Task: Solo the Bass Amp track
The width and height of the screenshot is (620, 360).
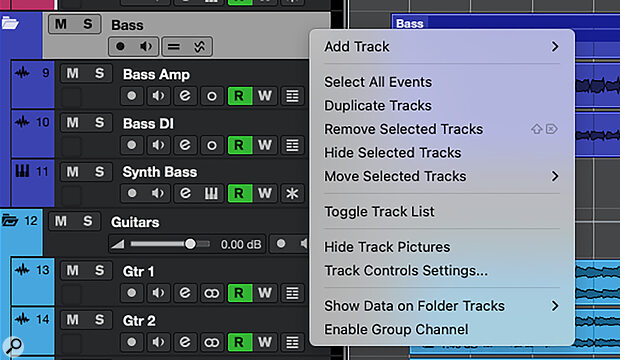Action: [x=99, y=73]
